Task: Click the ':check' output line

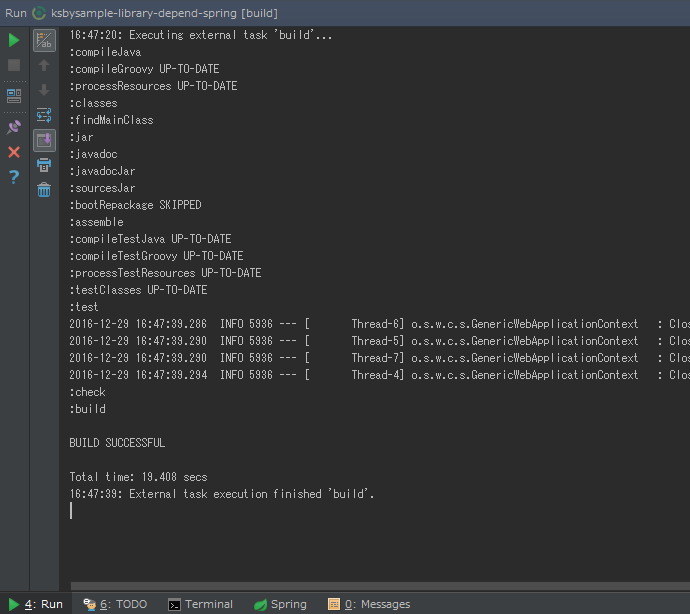Action: [x=87, y=392]
